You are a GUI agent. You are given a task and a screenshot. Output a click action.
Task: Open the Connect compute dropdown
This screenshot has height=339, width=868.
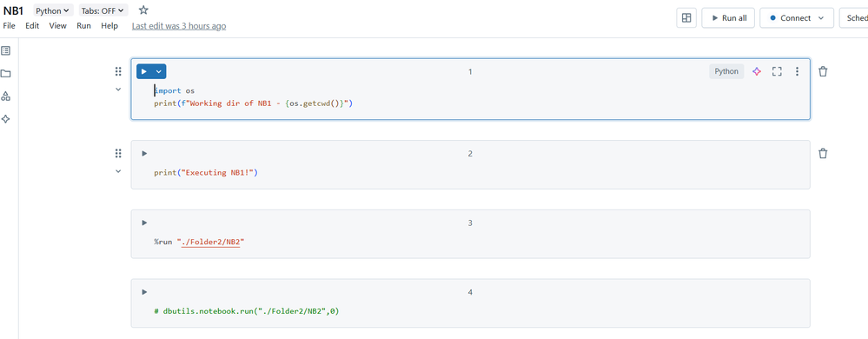797,17
